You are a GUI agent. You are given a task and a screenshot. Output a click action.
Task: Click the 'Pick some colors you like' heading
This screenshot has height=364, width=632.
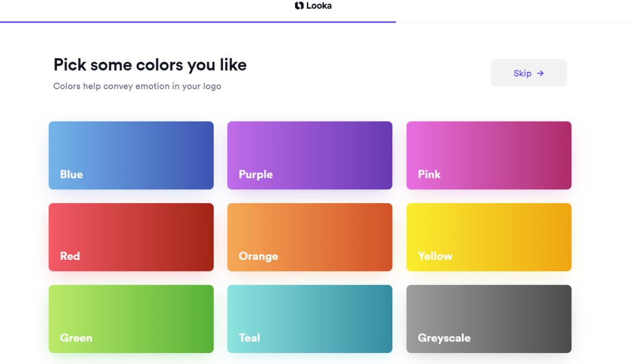click(x=150, y=65)
